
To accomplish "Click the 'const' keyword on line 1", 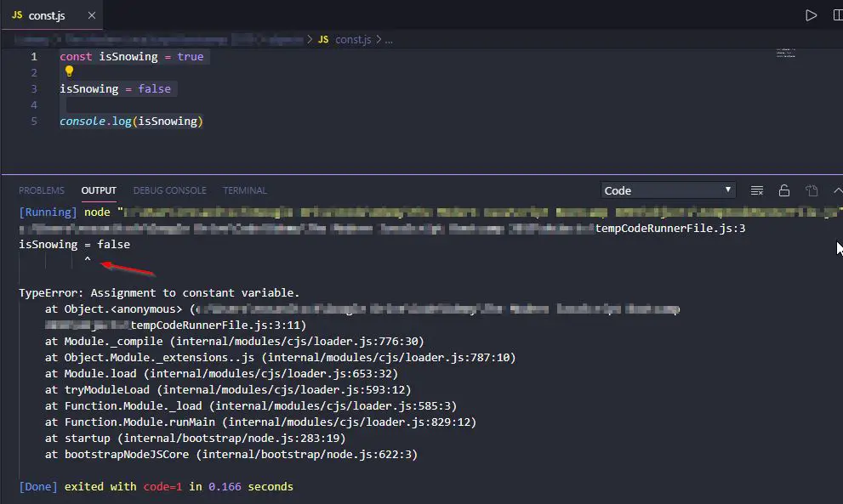I will coord(76,56).
